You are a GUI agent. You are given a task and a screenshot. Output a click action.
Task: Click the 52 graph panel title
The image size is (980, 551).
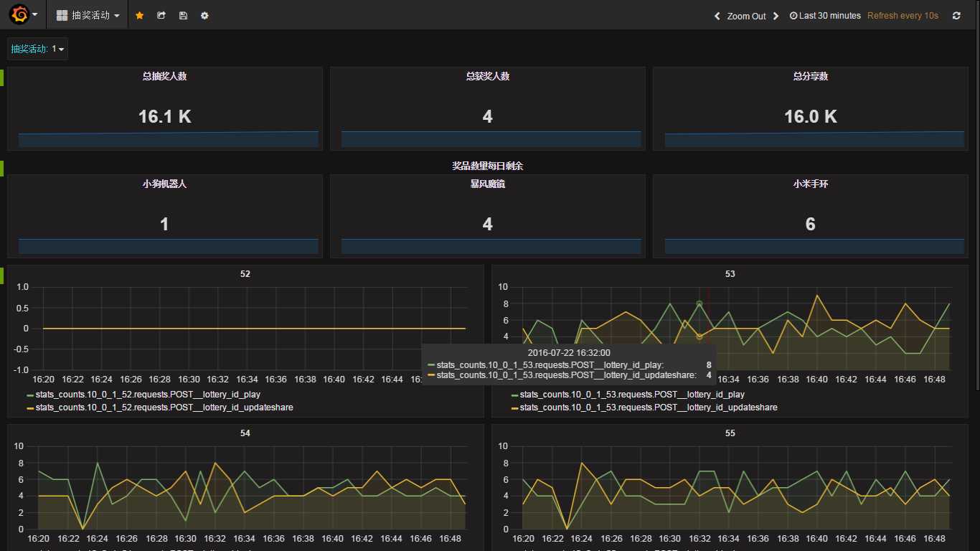245,274
